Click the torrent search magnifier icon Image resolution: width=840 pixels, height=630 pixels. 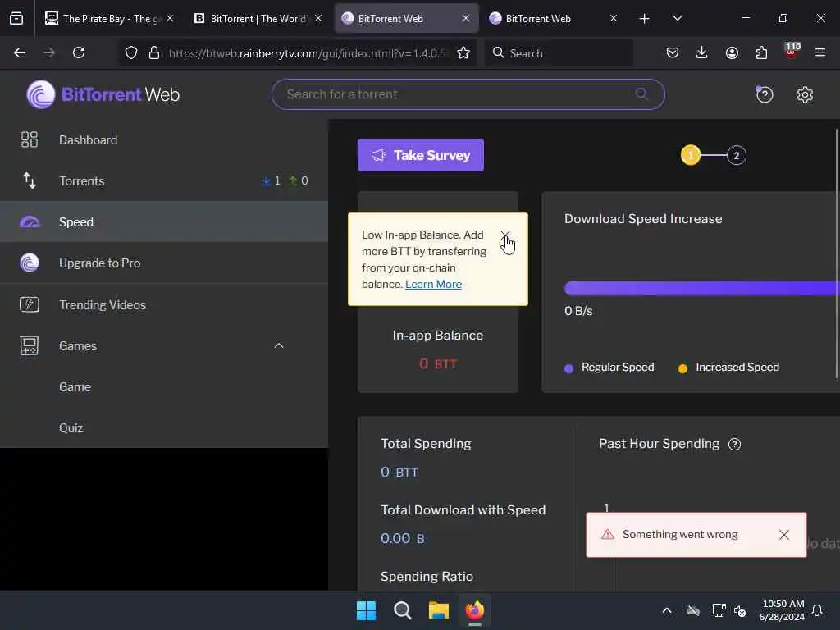[x=641, y=94]
